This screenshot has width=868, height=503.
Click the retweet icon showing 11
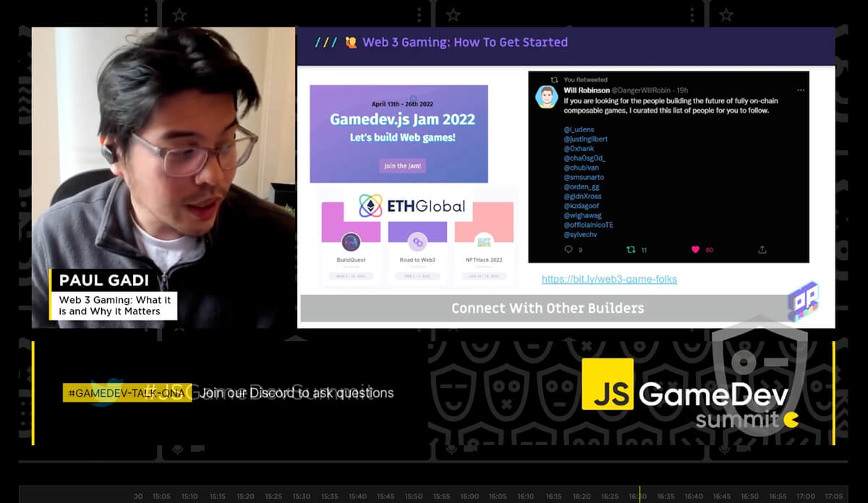pyautogui.click(x=630, y=249)
